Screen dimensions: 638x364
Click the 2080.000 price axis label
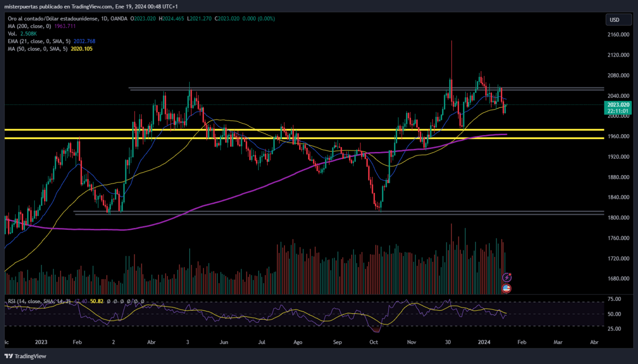coord(618,75)
